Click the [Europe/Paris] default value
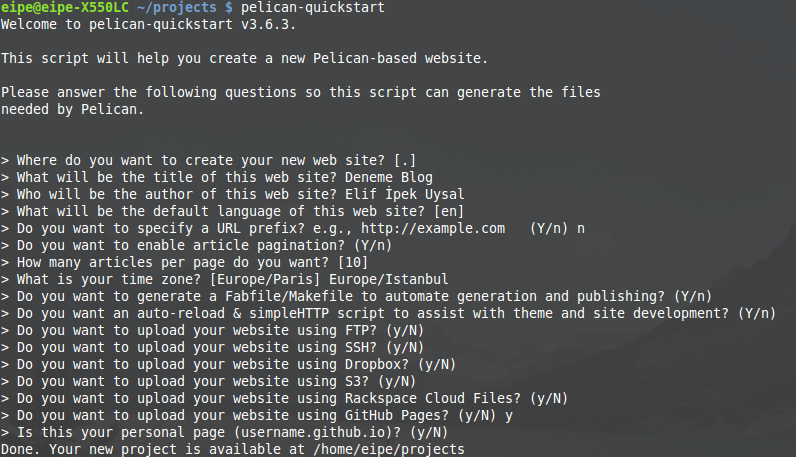 [x=265, y=279]
